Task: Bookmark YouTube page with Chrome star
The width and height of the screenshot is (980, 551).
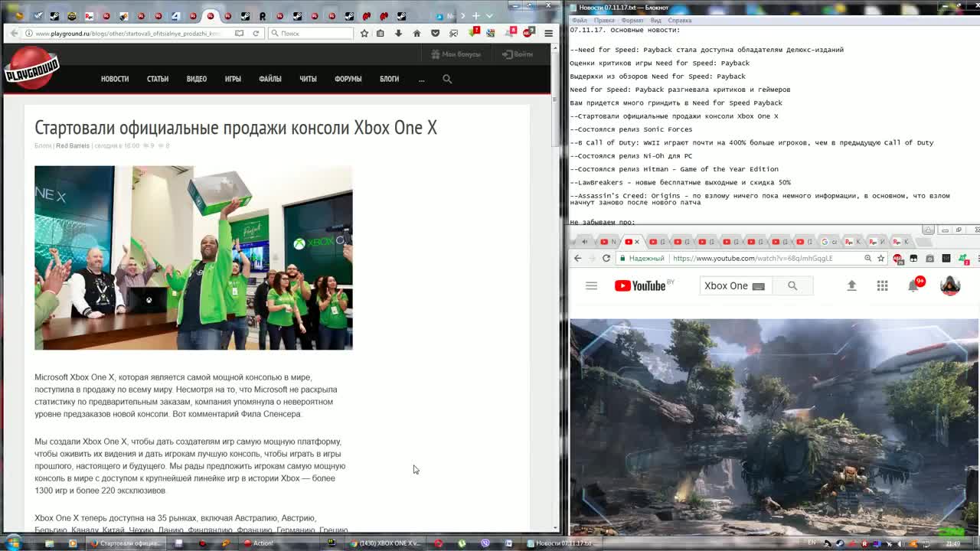Action: (x=880, y=258)
